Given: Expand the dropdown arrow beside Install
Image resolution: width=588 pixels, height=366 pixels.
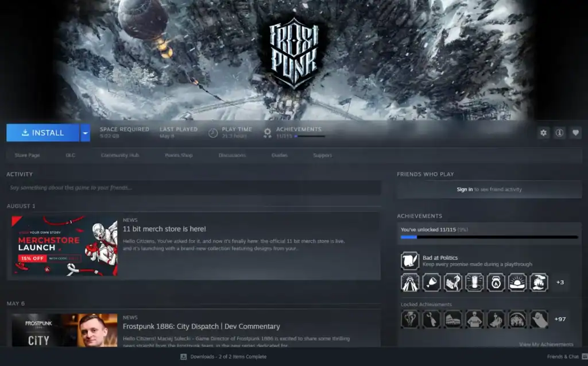Looking at the screenshot, I should click(x=85, y=133).
